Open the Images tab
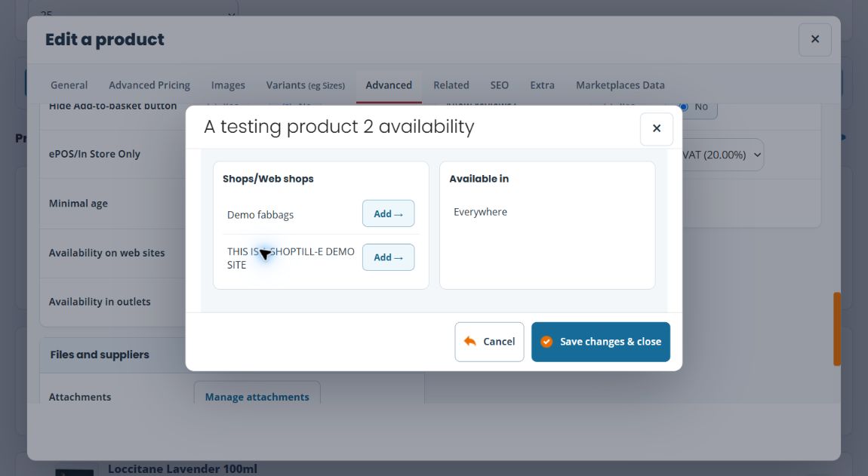 pos(228,85)
